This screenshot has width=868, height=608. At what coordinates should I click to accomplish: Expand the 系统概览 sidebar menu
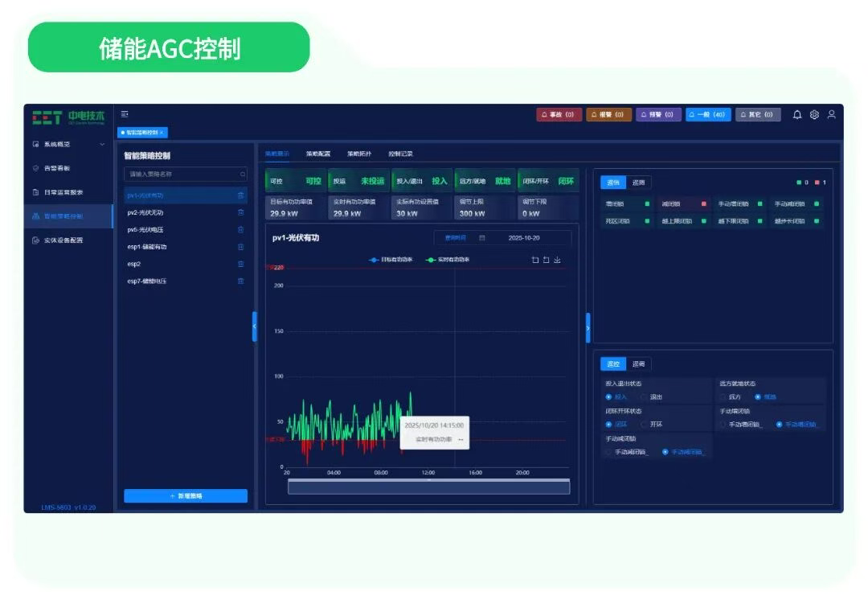[x=68, y=144]
